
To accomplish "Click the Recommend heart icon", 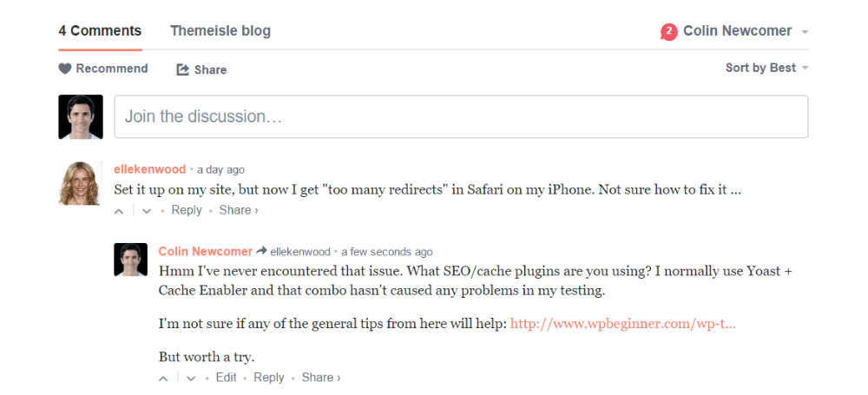I will click(65, 69).
